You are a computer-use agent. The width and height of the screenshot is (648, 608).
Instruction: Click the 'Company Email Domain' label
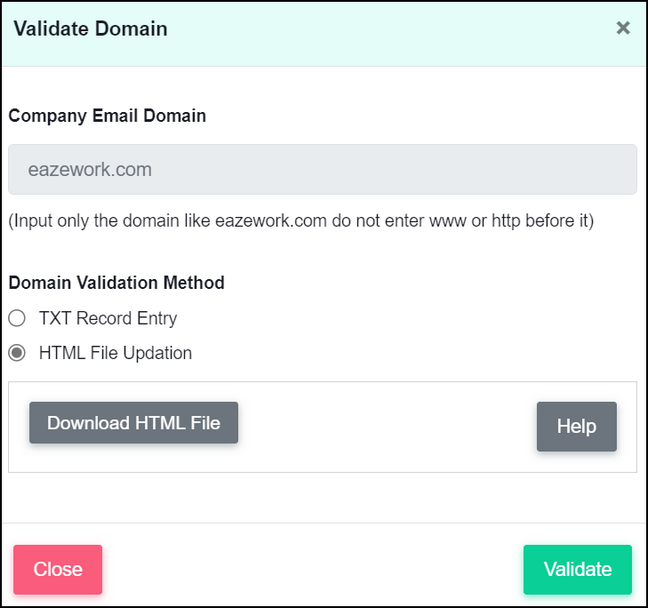point(107,116)
